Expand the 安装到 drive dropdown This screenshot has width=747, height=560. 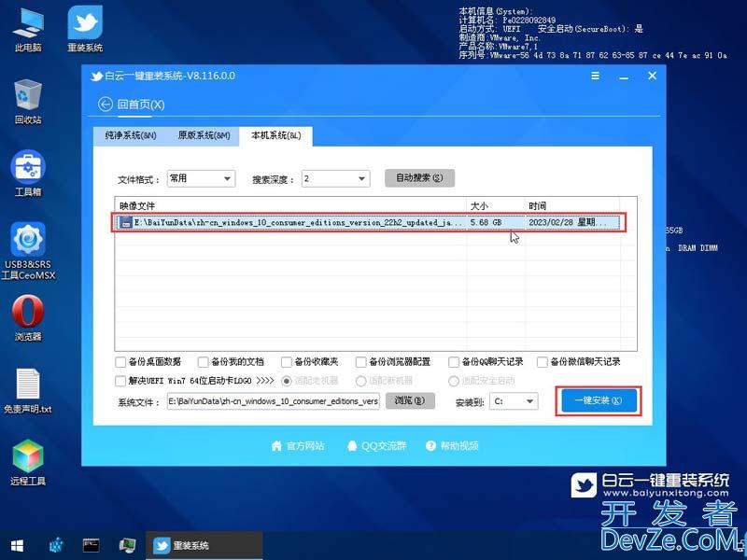point(514,401)
